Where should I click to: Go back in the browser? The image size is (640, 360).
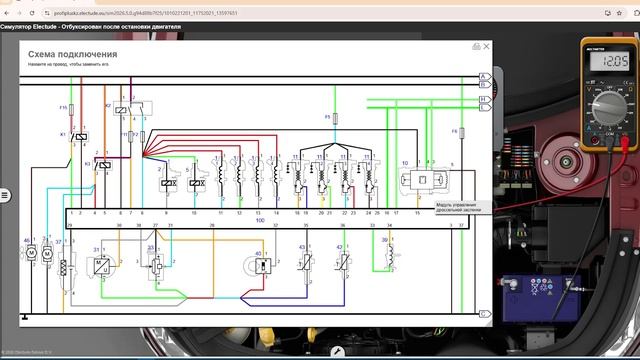tap(7, 13)
